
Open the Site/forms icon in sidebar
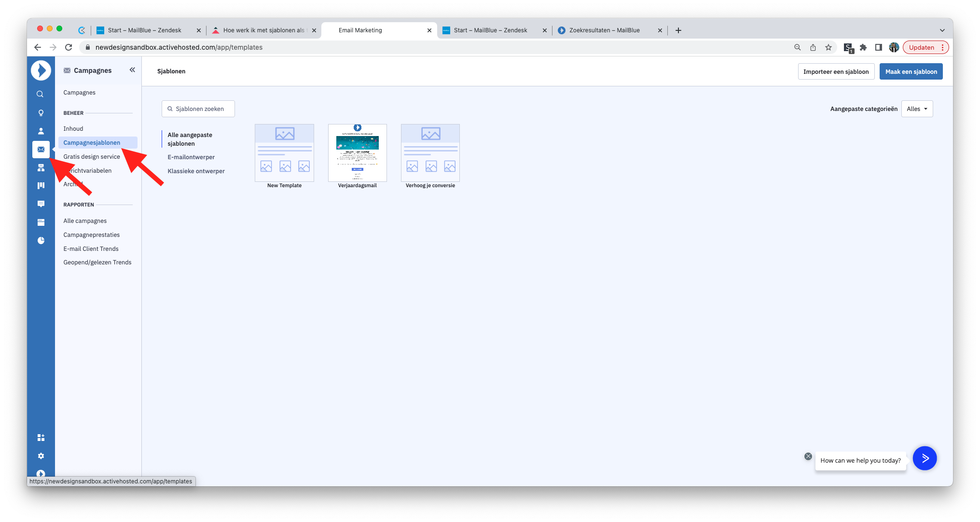coord(41,222)
